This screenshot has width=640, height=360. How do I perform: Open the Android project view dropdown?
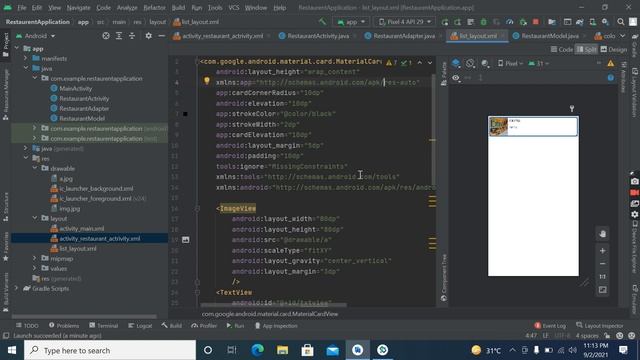(x=36, y=36)
